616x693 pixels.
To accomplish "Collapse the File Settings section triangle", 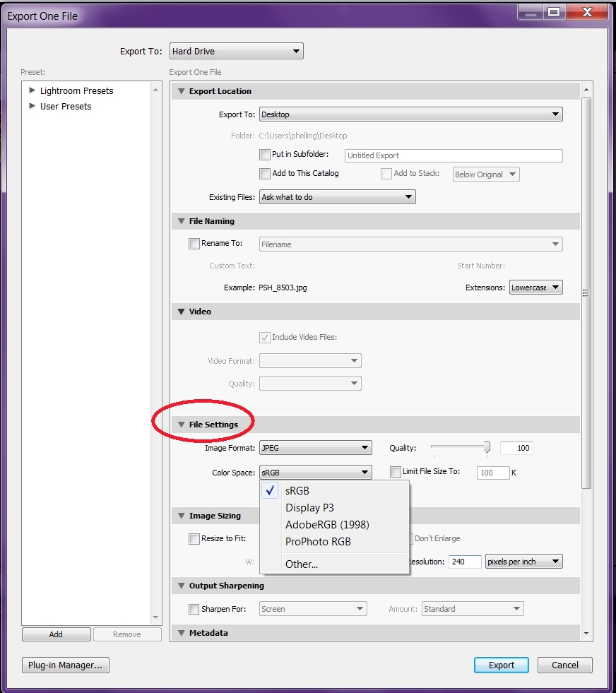I will click(x=181, y=425).
